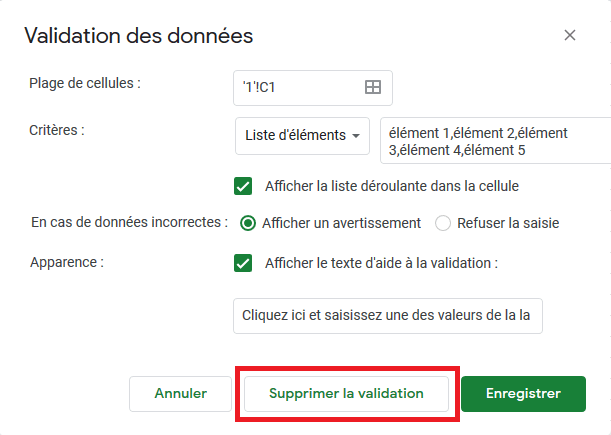This screenshot has width=611, height=435.
Task: Click the 'Afficher un avertissement' label text
Action: click(x=341, y=223)
